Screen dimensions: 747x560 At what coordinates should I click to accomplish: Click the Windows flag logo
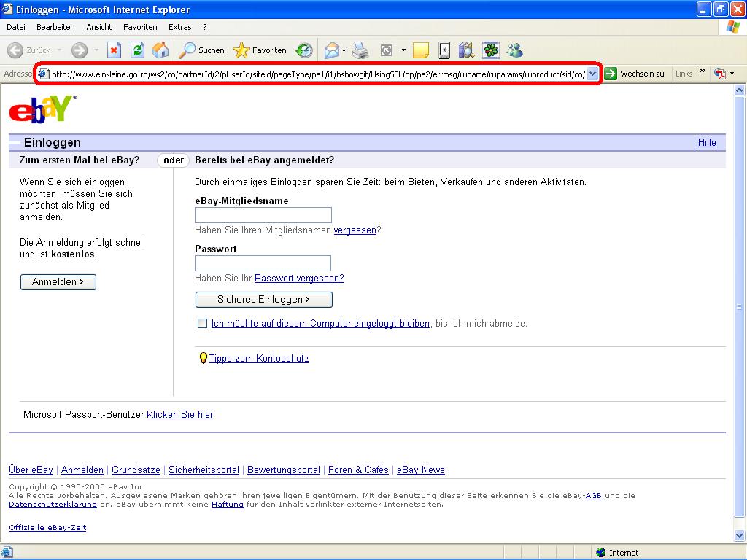(732, 27)
